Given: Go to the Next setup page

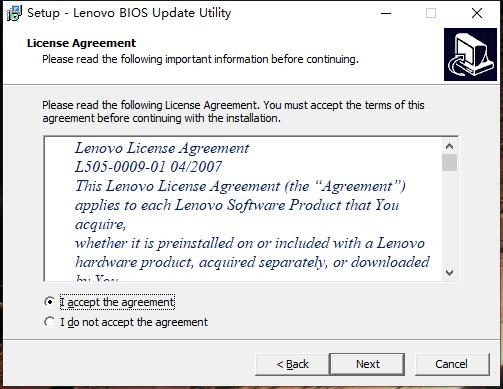Looking at the screenshot, I should click(x=367, y=364).
